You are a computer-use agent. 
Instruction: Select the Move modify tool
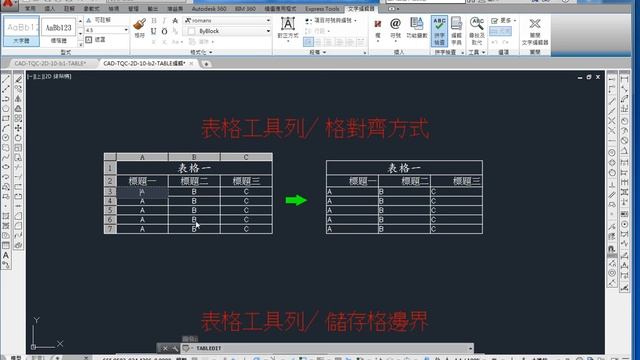(18, 128)
